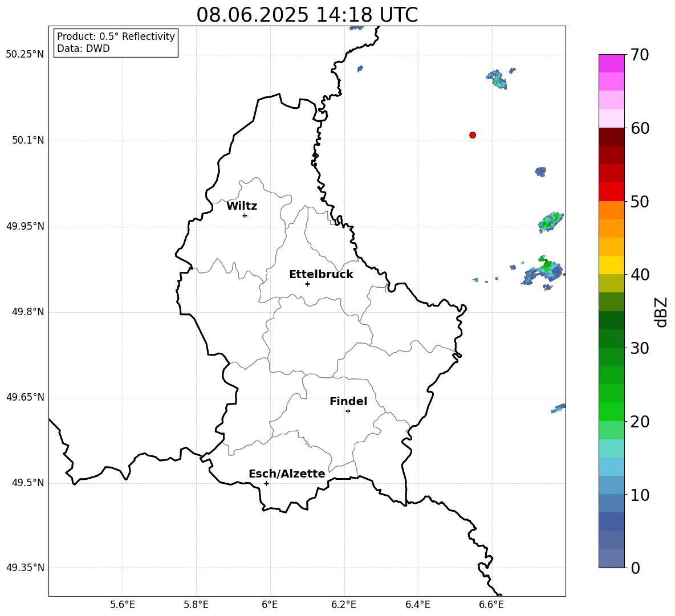The width and height of the screenshot is (675, 616).
Task: Pick the dark green swatch just above 30 dBZ
Action: click(611, 338)
